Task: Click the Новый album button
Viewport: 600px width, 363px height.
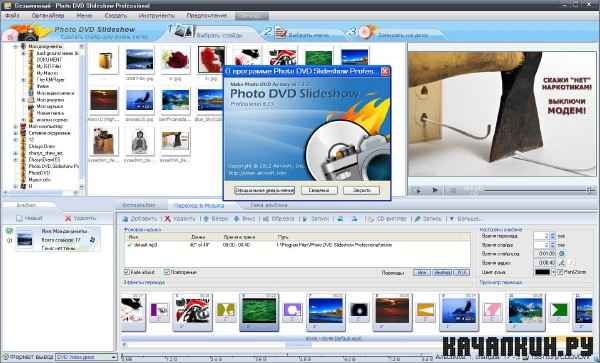Action: coord(30,218)
